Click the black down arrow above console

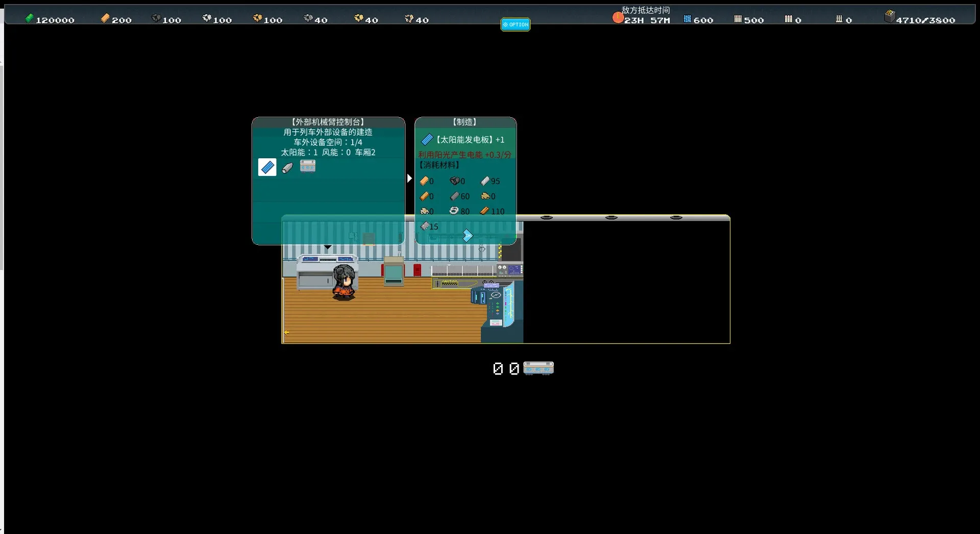click(328, 247)
